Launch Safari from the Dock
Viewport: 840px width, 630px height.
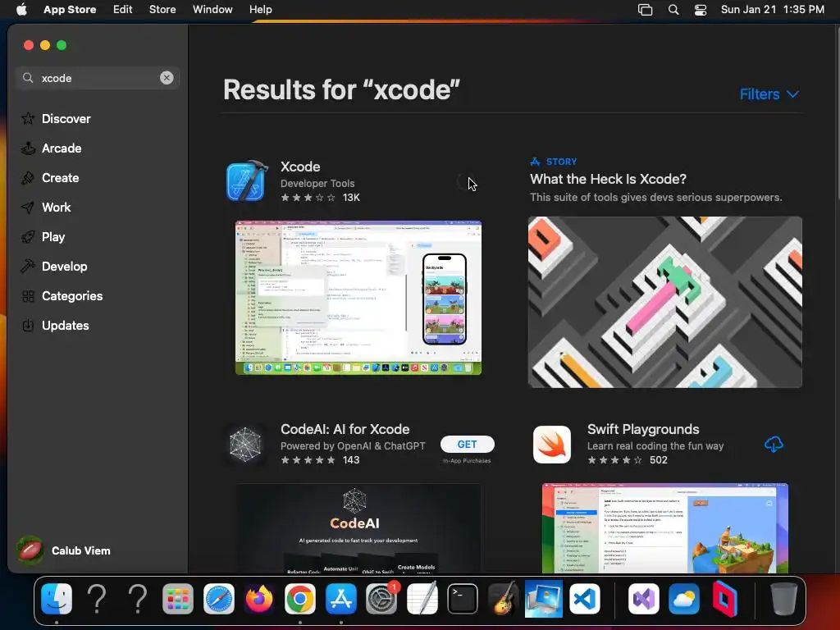pyautogui.click(x=218, y=598)
